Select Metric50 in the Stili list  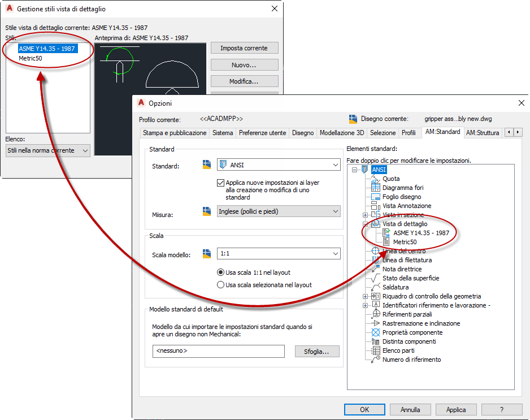pyautogui.click(x=31, y=58)
